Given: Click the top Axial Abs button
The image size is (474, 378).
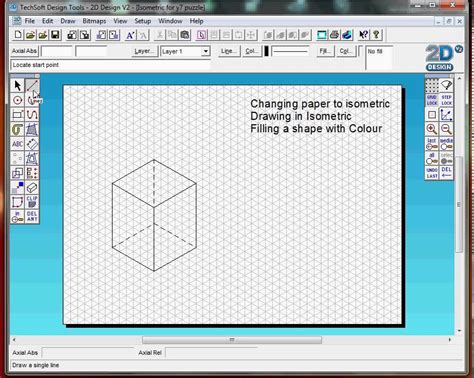Looking at the screenshot, I should (24, 51).
